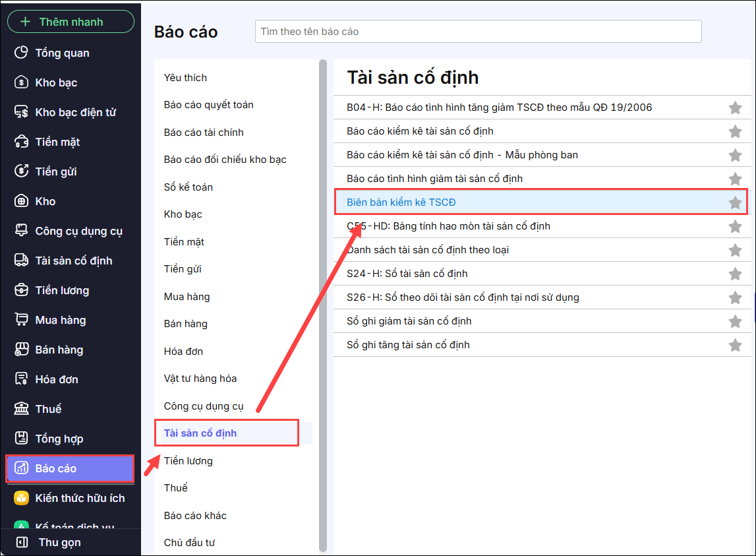Open C55-HD: Bảng tính hao mòn report
Image resolution: width=756 pixels, height=556 pixels.
448,226
